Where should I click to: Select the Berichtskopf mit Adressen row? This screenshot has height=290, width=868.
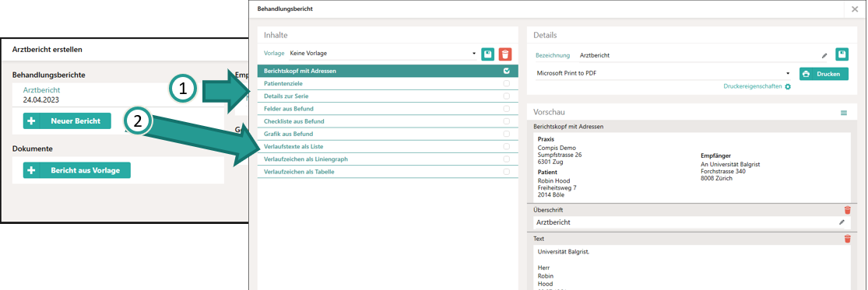(388, 71)
